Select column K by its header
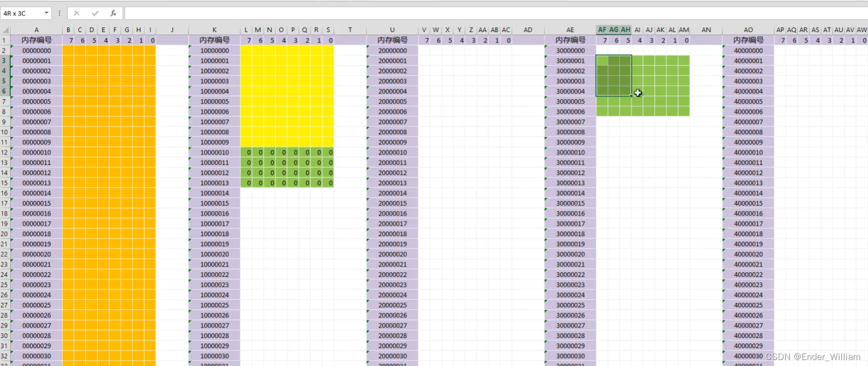868x366 pixels. click(215, 30)
